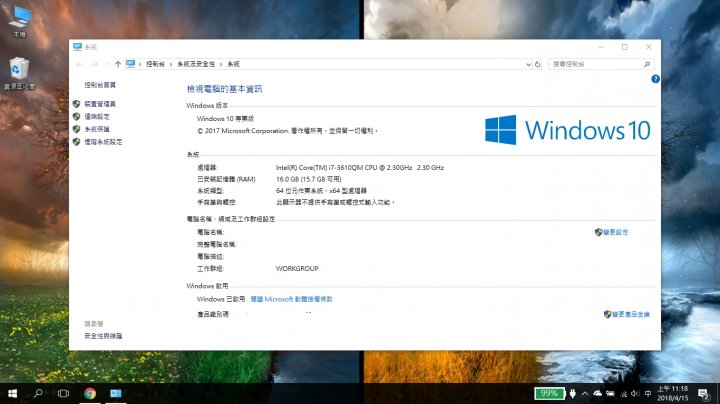Viewport: 720px width, 404px height.
Task: Click the 64 位元作業系統 system type text
Action: [321, 191]
